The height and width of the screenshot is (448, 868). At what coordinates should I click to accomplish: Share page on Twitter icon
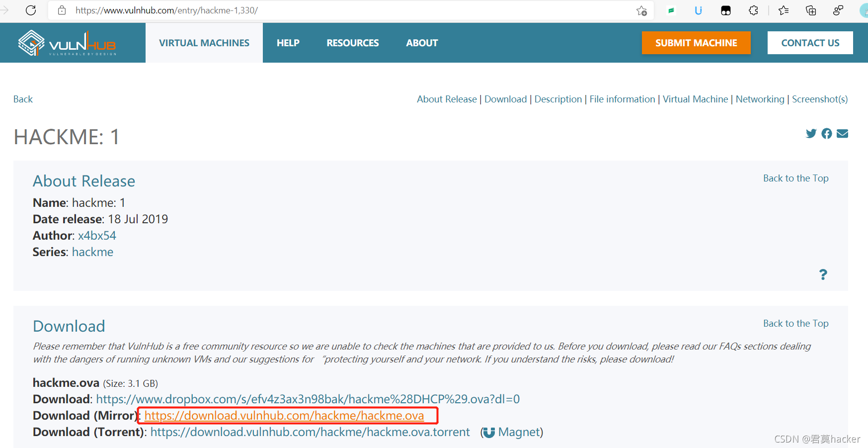point(811,133)
